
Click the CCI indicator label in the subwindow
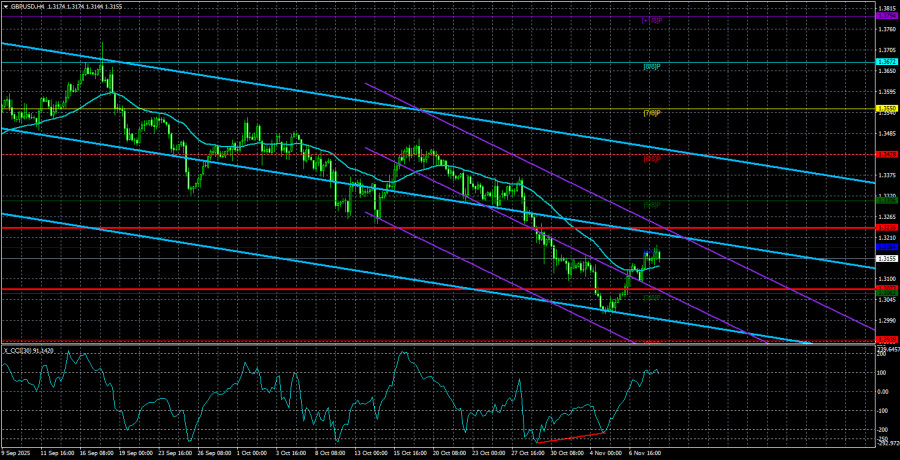(30, 349)
